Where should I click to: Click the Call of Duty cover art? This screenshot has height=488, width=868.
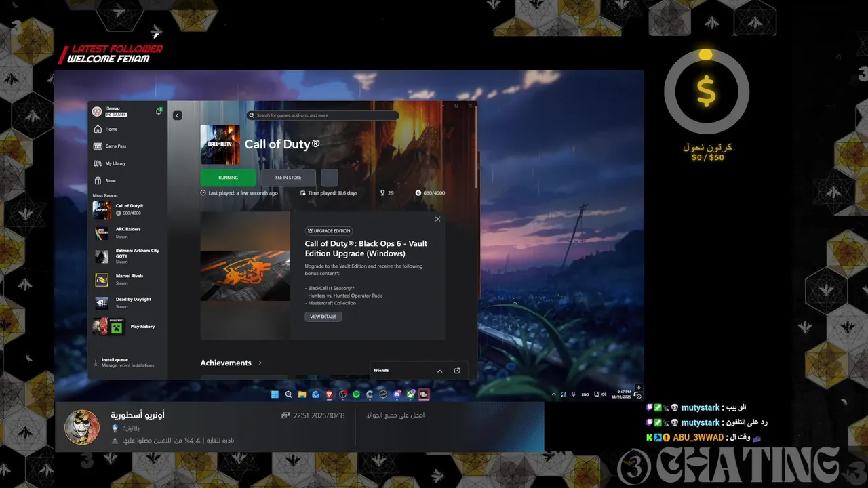pos(220,144)
